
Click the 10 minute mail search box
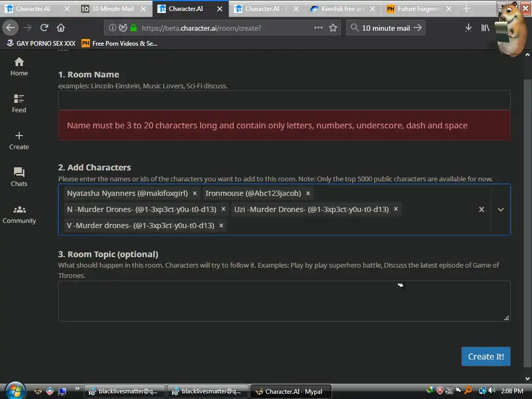coord(386,28)
